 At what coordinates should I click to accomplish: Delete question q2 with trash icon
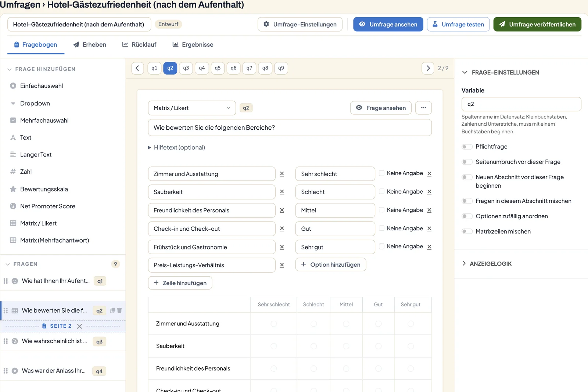[119, 310]
